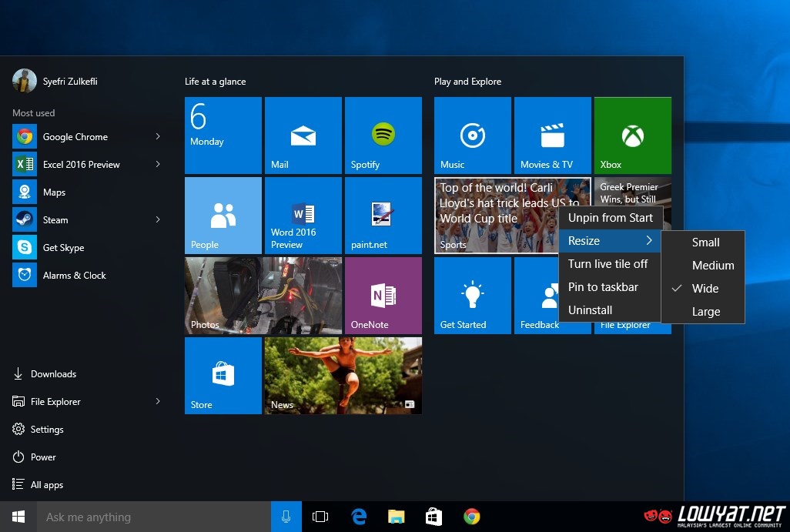Open the Music tile
The height and width of the screenshot is (532, 790).
[x=472, y=136]
